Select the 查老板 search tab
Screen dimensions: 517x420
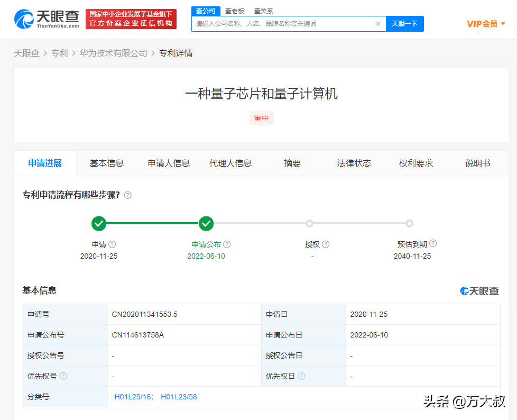point(234,11)
